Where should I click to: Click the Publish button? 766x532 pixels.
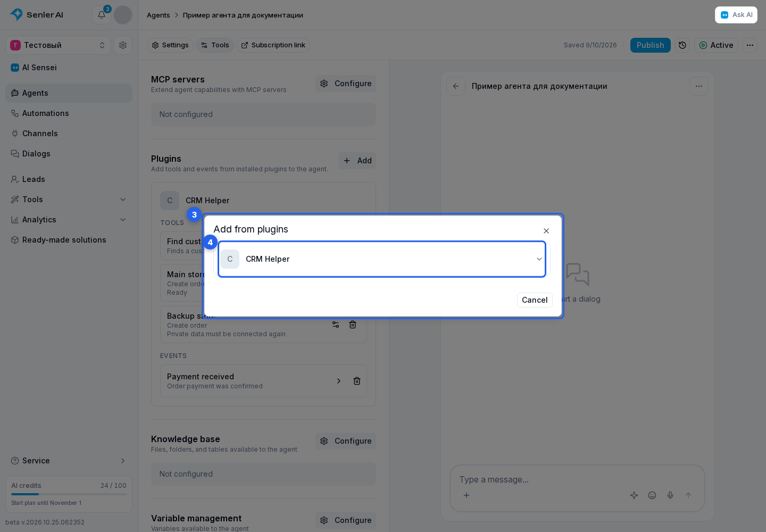pyautogui.click(x=650, y=45)
